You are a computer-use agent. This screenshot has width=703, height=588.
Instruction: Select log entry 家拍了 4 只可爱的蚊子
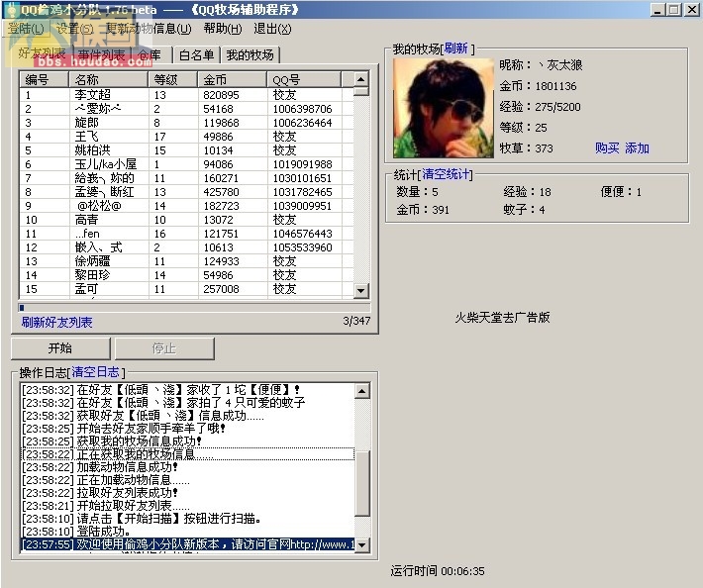(x=187, y=403)
